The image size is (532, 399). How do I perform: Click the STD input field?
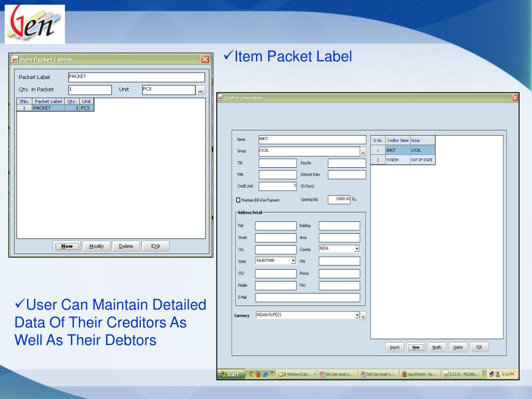pyautogui.click(x=275, y=274)
